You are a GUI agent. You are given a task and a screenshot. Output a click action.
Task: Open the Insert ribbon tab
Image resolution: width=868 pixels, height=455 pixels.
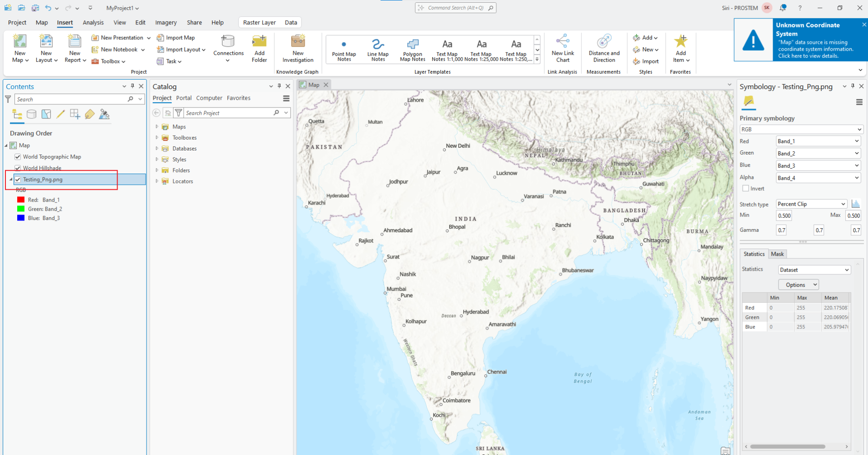65,23
